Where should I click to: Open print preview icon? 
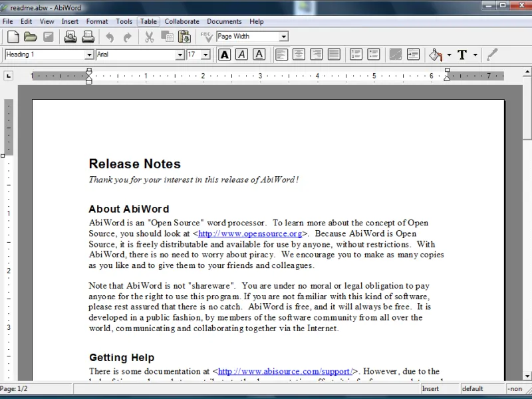click(70, 37)
